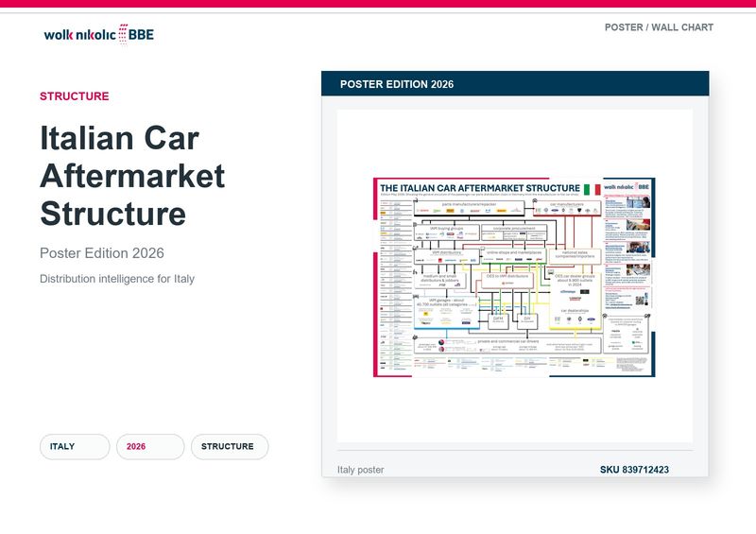Screen dimensions: 756x534
Task: Click the Italy poster caption
Action: tap(361, 470)
